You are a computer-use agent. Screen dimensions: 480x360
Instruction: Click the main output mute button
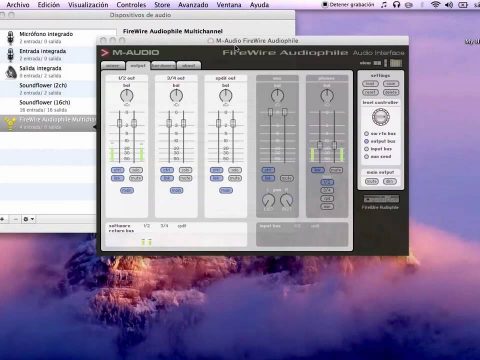[372, 181]
